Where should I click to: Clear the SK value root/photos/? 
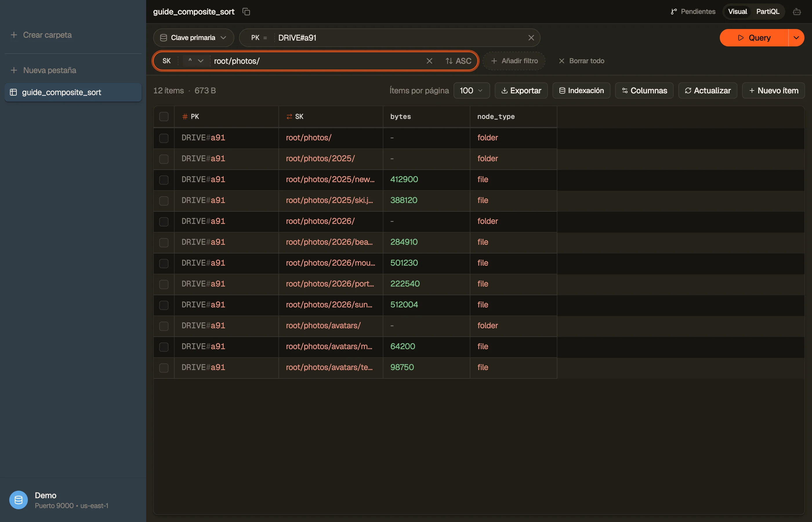click(x=429, y=61)
